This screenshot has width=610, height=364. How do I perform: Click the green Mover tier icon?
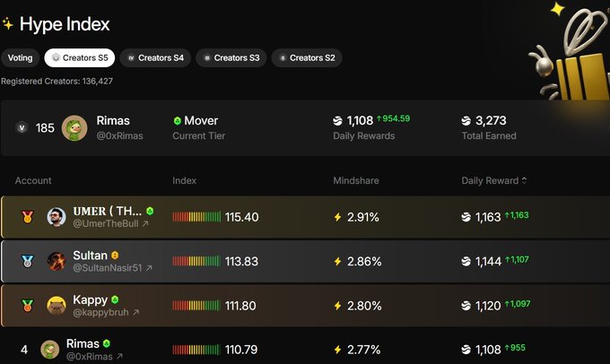click(178, 120)
